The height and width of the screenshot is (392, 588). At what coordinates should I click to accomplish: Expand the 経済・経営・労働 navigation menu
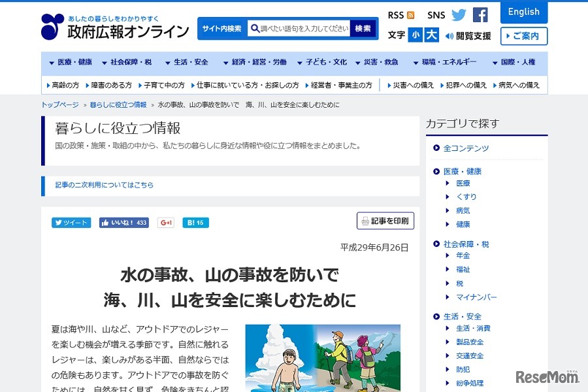click(x=255, y=62)
